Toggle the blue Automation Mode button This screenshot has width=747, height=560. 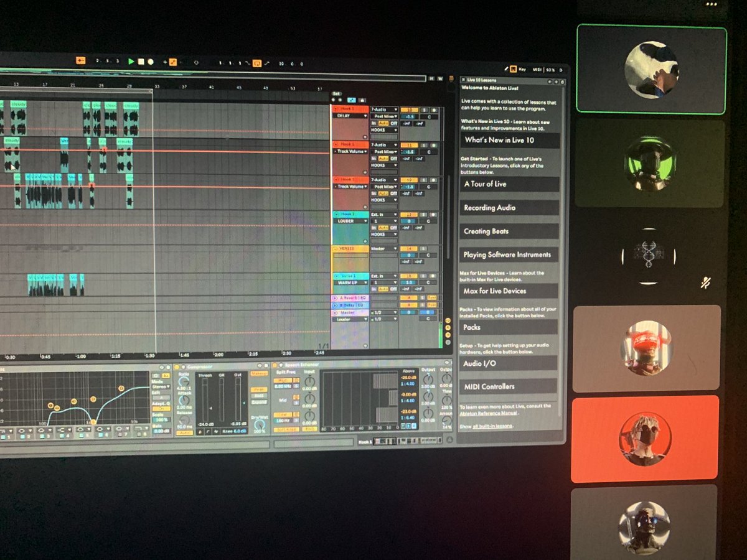tap(352, 100)
